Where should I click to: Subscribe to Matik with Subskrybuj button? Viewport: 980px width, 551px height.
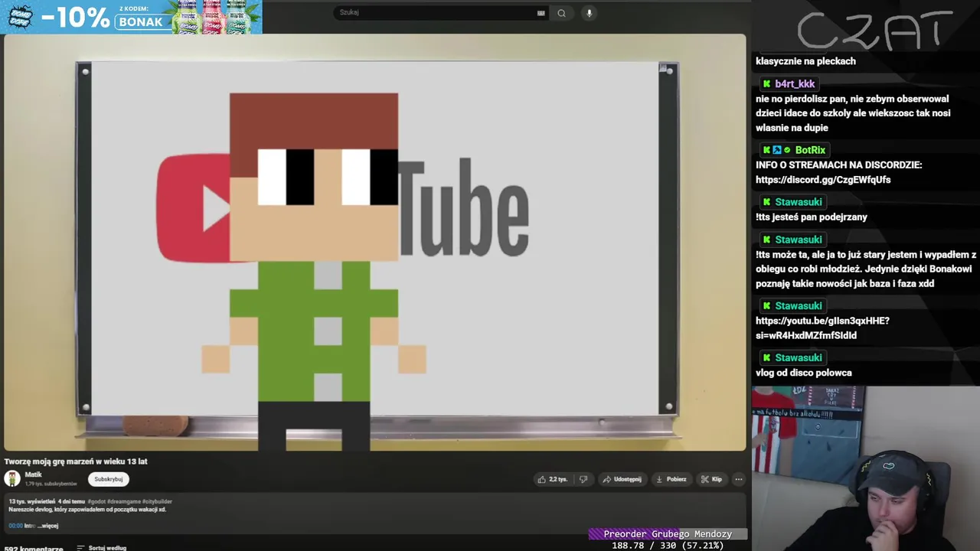[109, 479]
